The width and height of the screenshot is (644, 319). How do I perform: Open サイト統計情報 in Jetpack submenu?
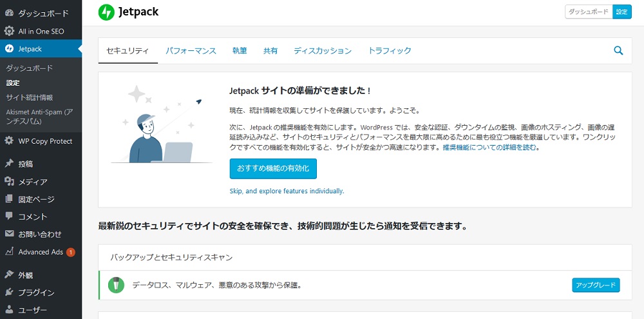[29, 98]
